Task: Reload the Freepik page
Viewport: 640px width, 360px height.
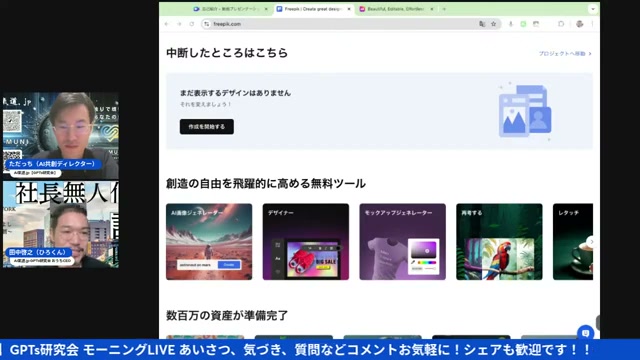Action: pos(191,24)
